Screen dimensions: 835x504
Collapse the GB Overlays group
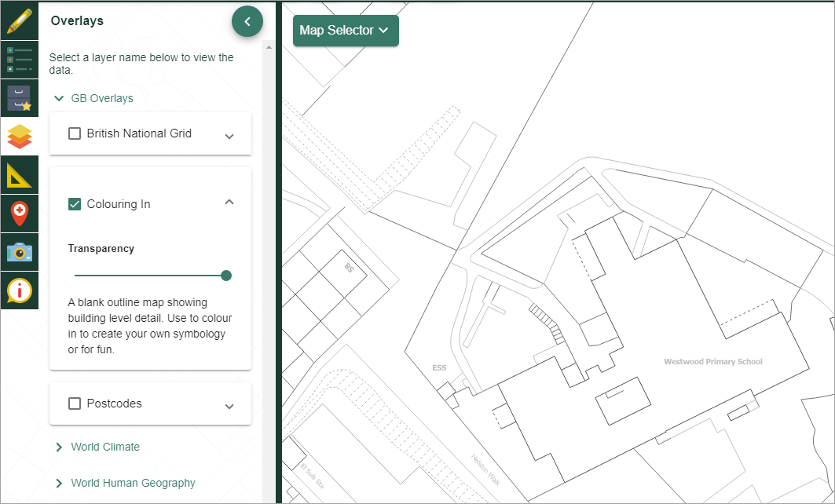pos(59,99)
